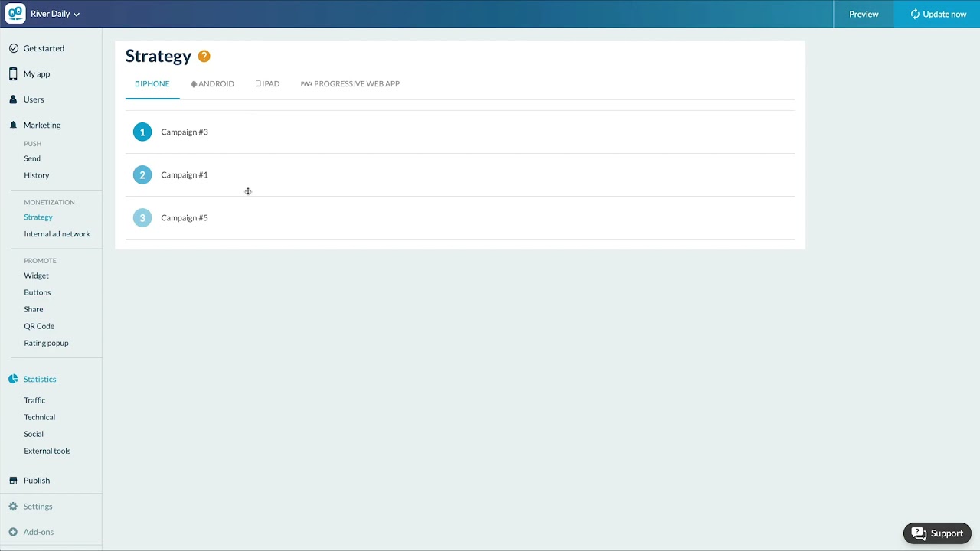Image resolution: width=980 pixels, height=551 pixels.
Task: Click the refresh icon in Update now
Action: 915,14
